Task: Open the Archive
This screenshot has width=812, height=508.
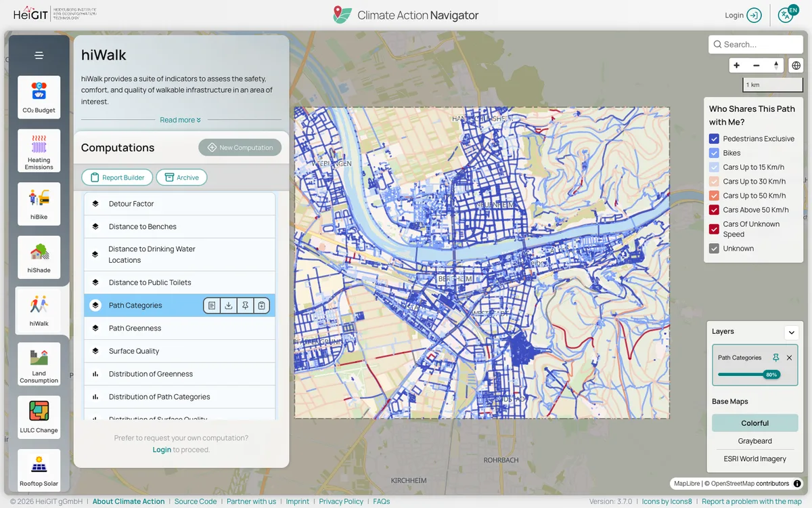Action: (181, 177)
